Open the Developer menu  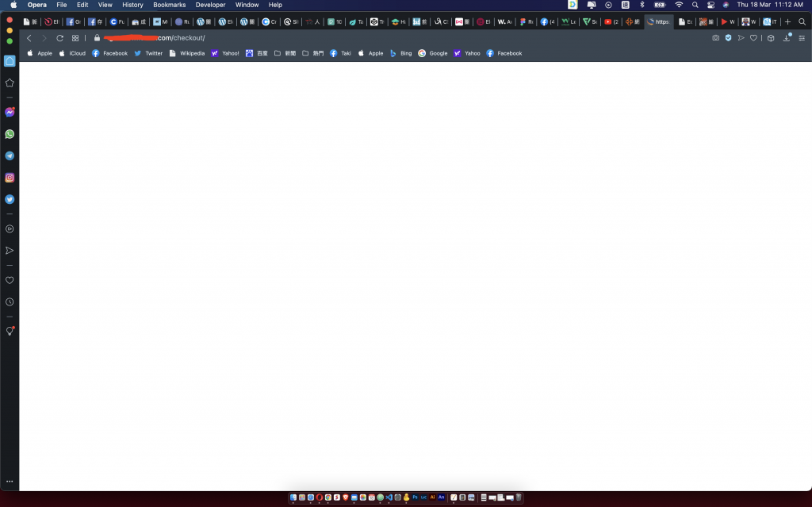click(210, 5)
